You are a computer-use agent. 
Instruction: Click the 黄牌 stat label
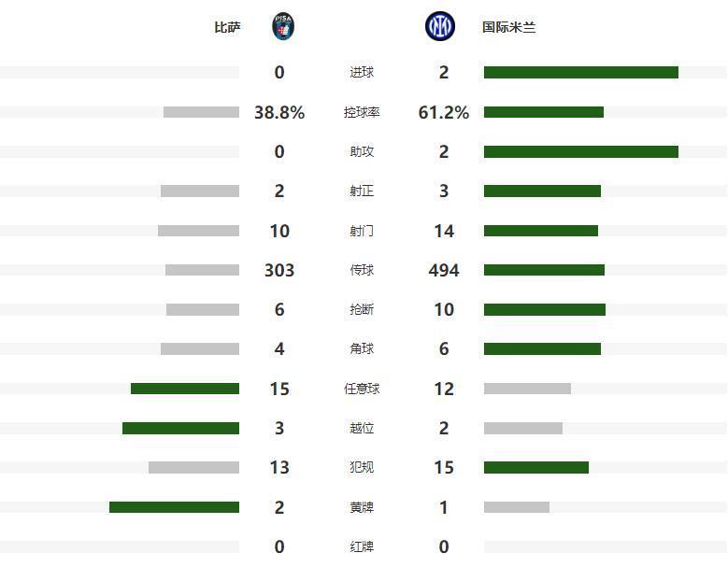click(362, 507)
